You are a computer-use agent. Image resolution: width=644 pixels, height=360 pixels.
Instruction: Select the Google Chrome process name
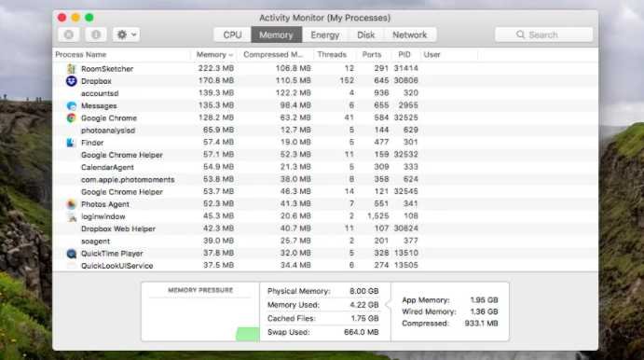[x=108, y=118]
